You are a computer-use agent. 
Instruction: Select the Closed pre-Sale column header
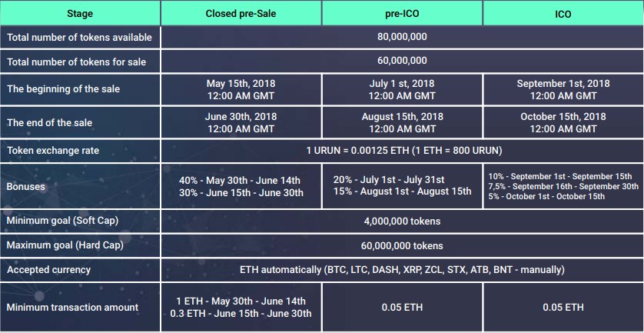241,13
